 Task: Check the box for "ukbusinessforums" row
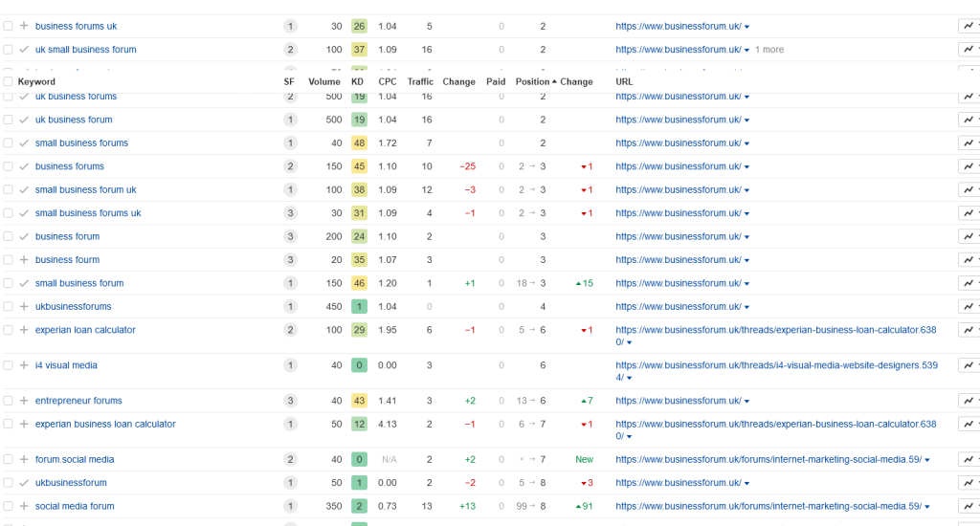point(9,307)
